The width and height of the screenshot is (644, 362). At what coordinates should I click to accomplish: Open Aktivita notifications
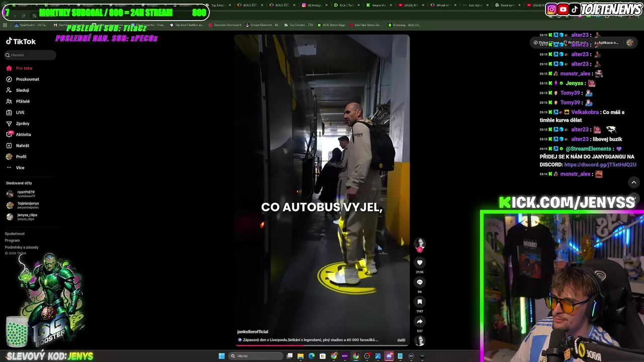click(23, 135)
